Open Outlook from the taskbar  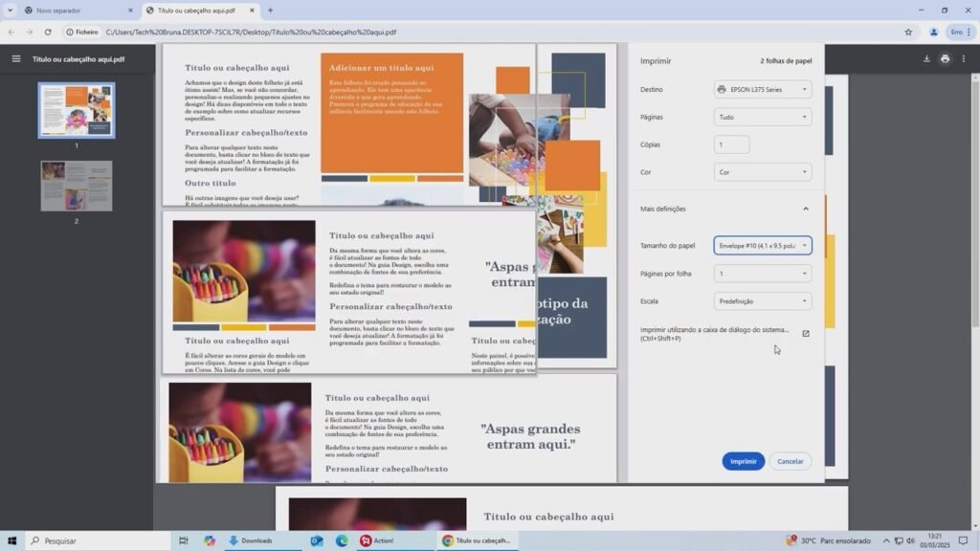coord(317,540)
